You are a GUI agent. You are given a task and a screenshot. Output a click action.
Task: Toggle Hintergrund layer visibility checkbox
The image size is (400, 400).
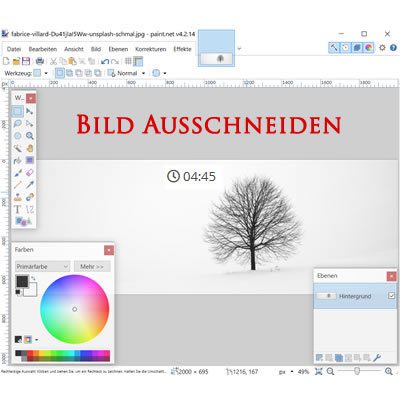(391, 296)
